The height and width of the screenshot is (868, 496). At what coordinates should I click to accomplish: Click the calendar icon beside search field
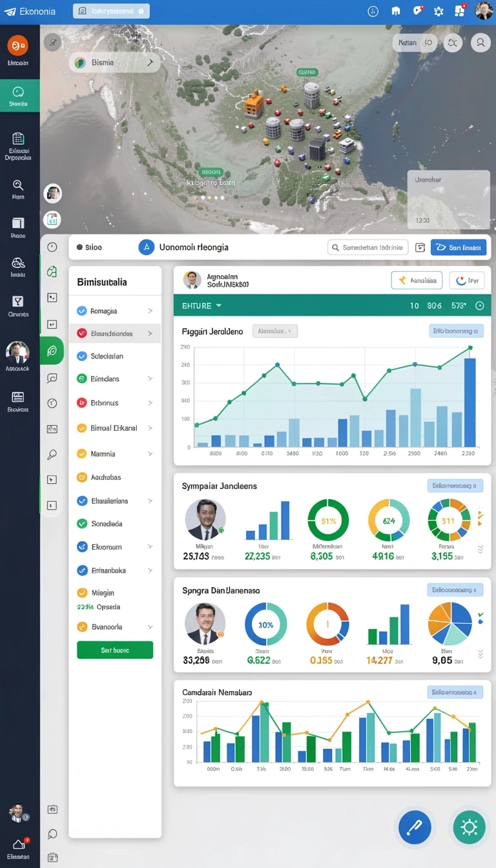(420, 247)
